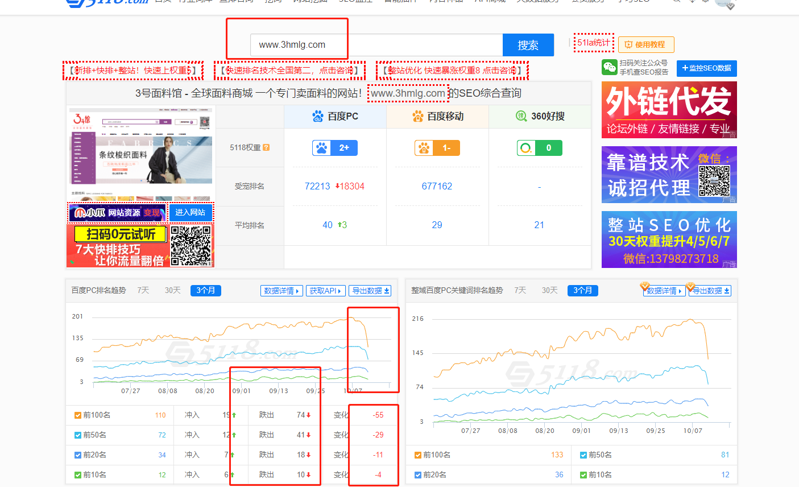Image resolution: width=799 pixels, height=487 pixels.
Task: Open the 51la统计 link
Action: point(593,43)
